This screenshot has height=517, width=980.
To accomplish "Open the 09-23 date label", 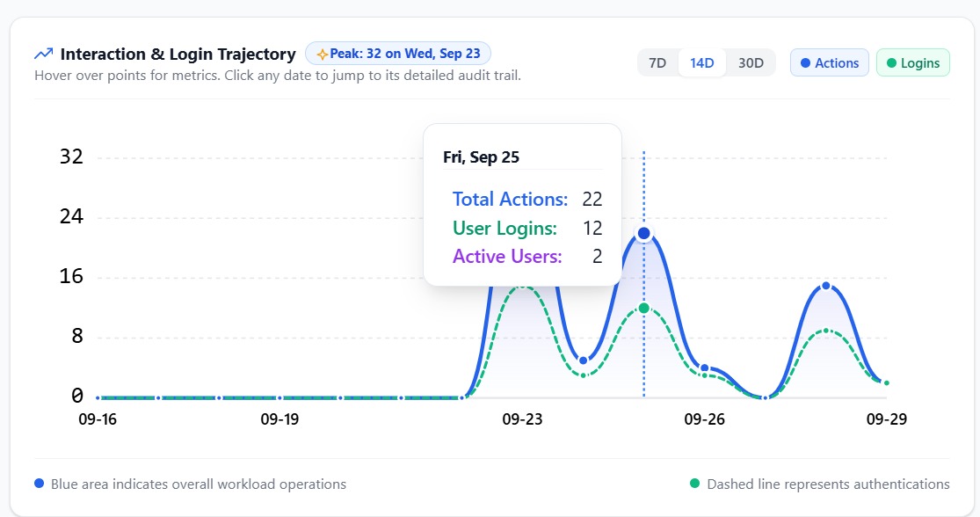I will 522,419.
